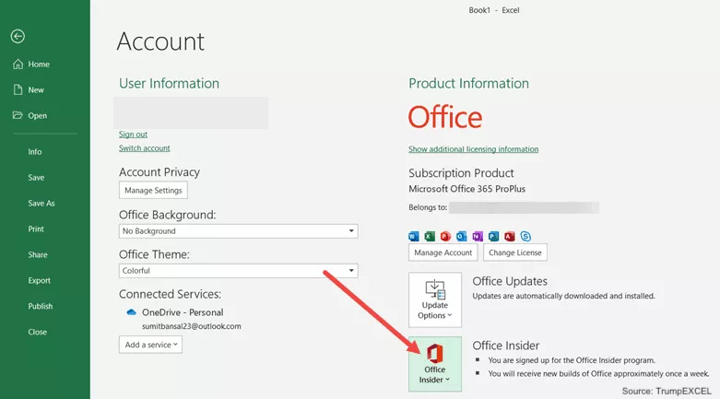Click the Excel app icon
This screenshot has width=720, height=399.
click(x=430, y=236)
